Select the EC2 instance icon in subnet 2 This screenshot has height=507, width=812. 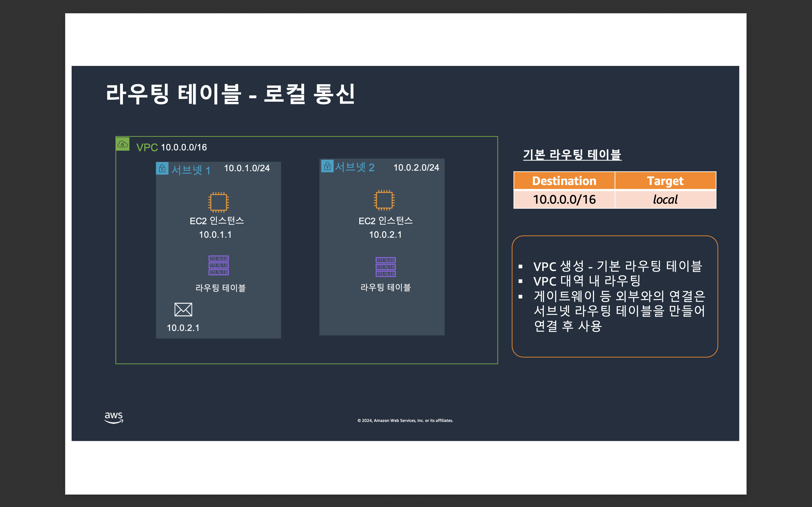tap(384, 200)
